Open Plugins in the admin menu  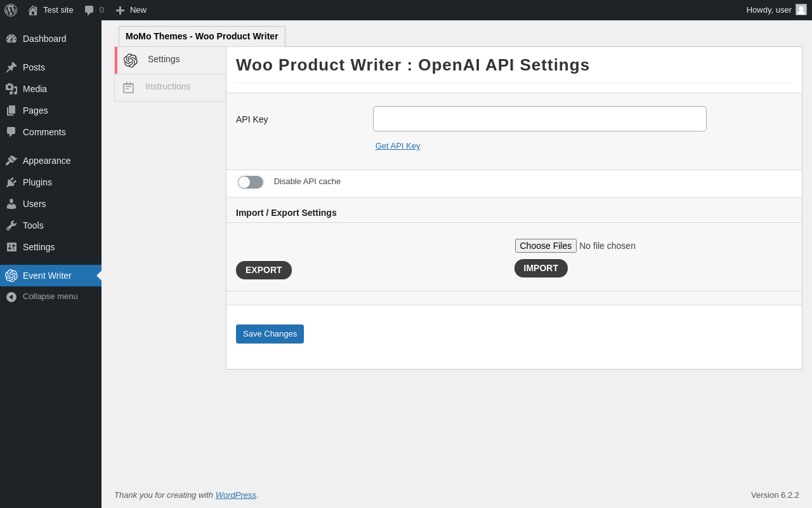pos(51,182)
